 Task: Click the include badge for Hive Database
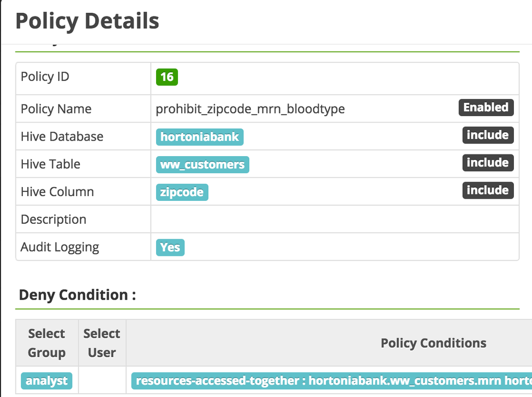[487, 135]
